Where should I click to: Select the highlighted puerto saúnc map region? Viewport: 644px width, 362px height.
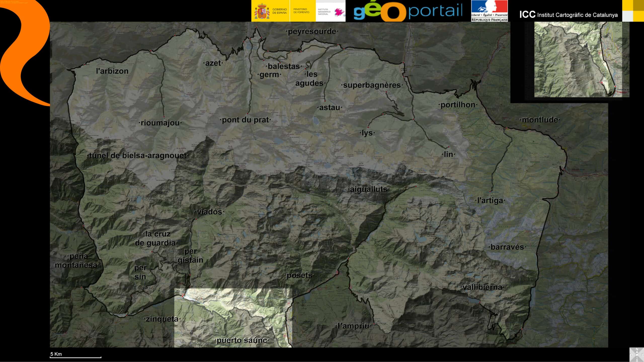tap(233, 318)
